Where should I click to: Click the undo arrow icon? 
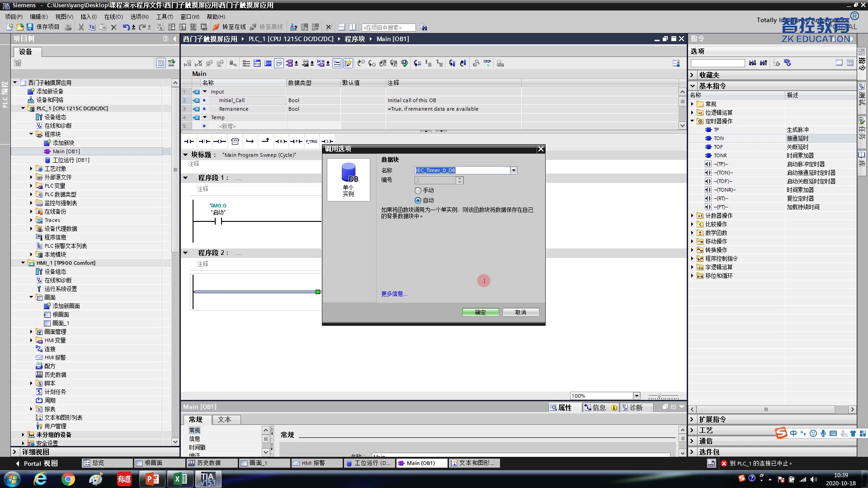126,27
